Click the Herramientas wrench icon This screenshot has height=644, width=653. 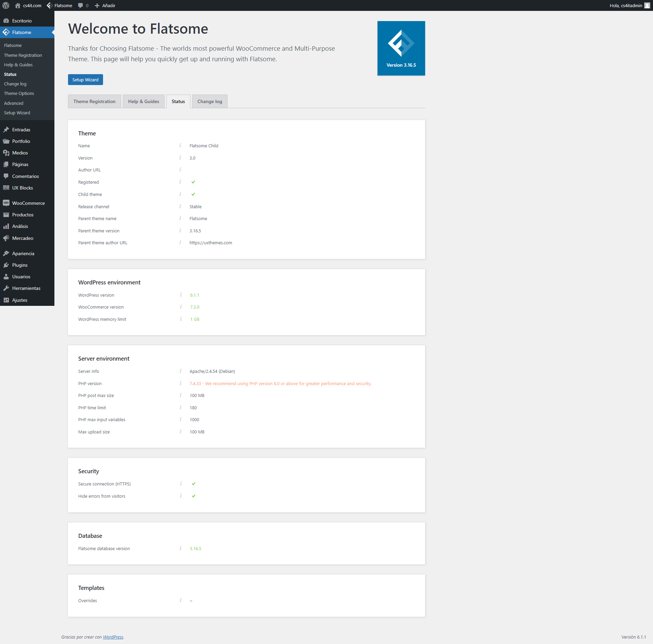pos(6,288)
